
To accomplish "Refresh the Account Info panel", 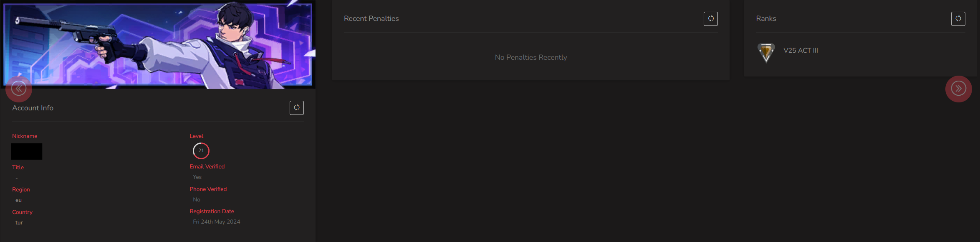I will 297,108.
